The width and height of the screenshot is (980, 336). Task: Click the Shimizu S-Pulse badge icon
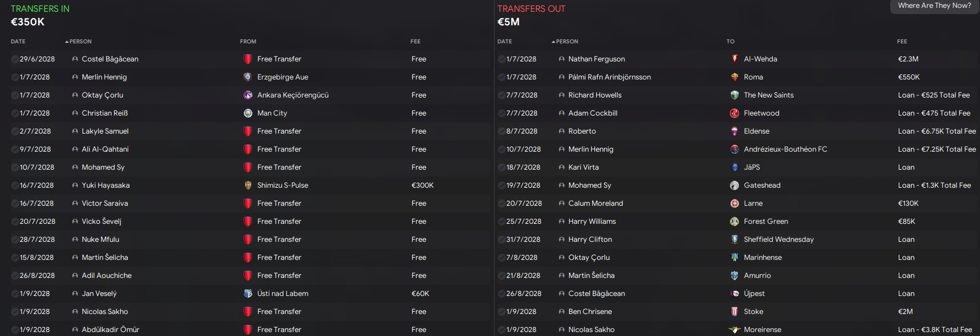tap(248, 185)
